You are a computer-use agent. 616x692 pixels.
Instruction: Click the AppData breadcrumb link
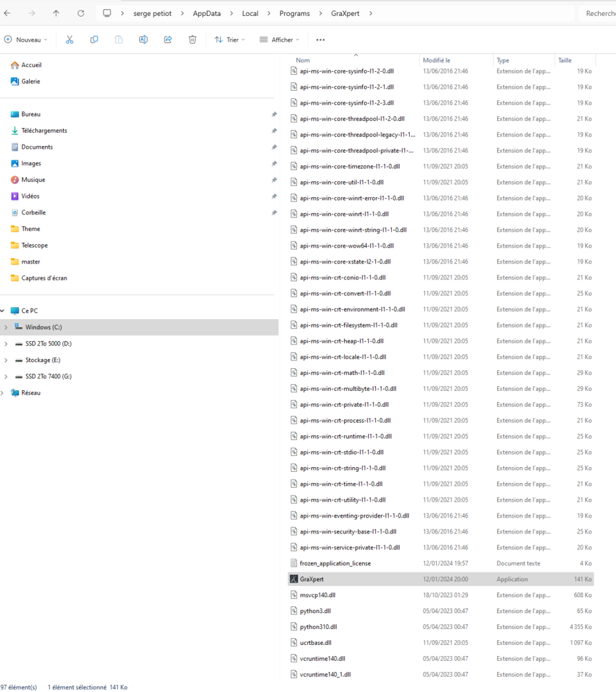(x=206, y=12)
